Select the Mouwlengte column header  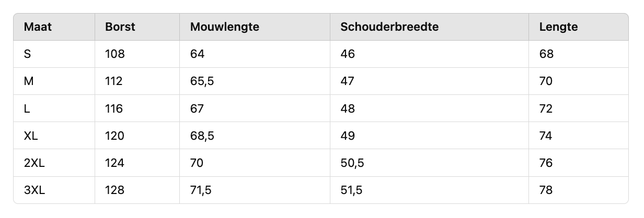225,27
